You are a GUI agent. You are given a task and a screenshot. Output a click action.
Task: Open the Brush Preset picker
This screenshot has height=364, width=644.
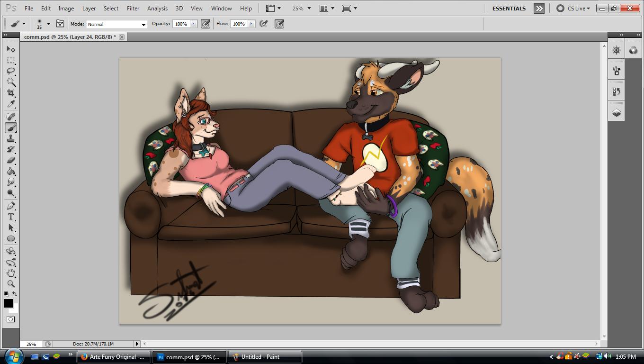(x=42, y=24)
